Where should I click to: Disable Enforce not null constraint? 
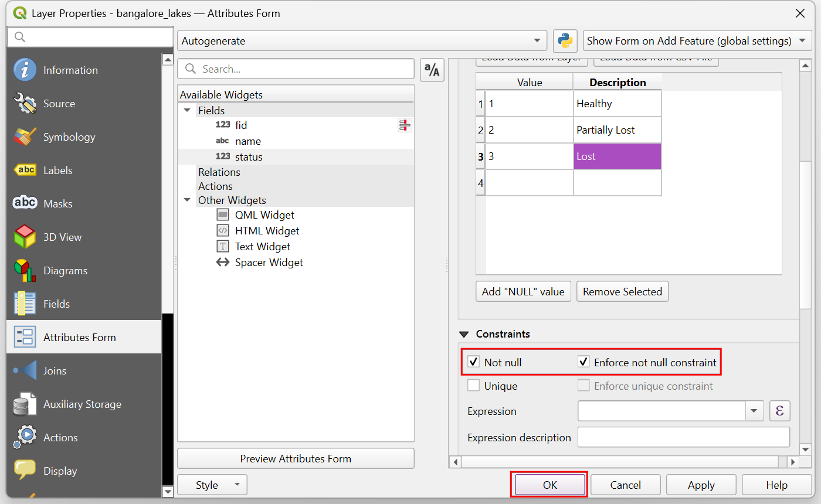pyautogui.click(x=583, y=362)
